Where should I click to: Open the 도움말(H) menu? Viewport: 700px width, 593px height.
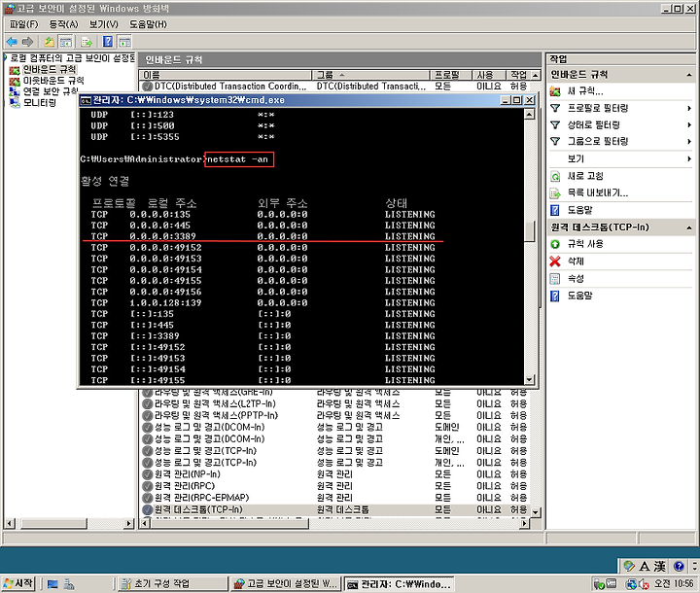point(148,24)
